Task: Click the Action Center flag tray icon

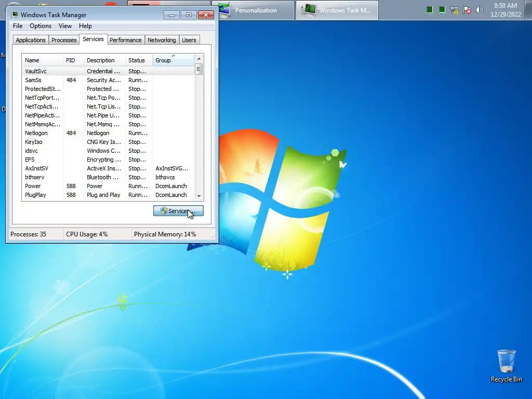Action: point(467,10)
